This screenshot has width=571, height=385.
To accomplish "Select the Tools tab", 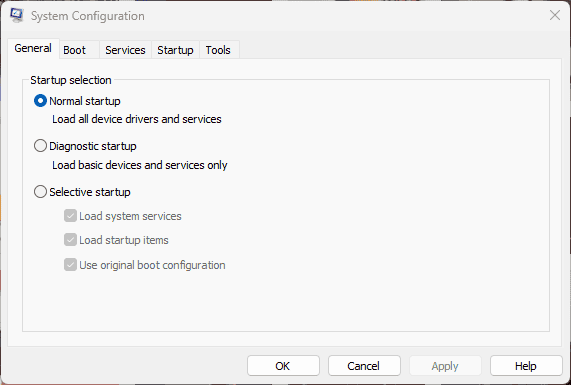I will 218,50.
